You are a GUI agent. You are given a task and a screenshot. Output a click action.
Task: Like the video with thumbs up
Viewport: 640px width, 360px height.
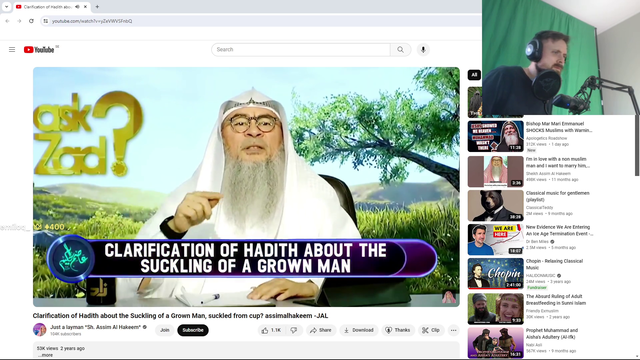point(271,330)
